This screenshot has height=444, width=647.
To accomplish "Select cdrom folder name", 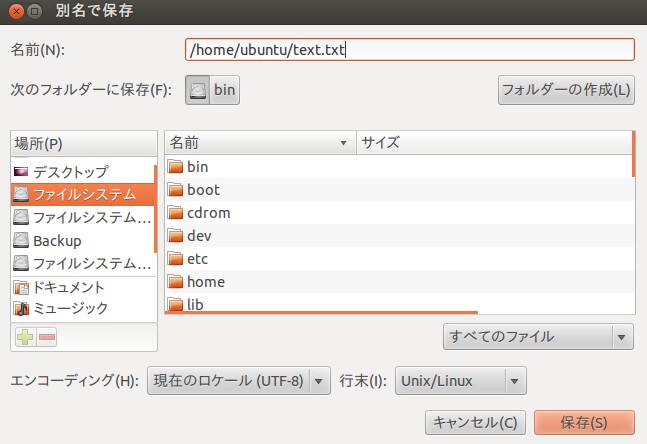I will 209,213.
